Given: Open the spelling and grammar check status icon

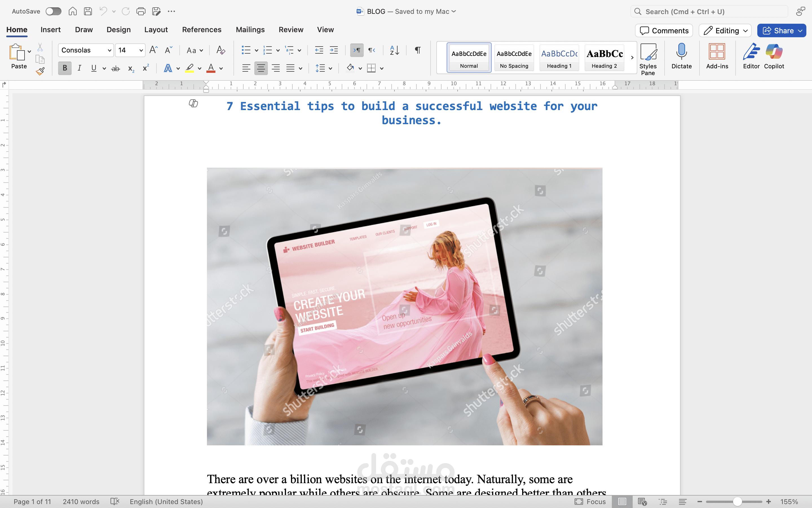Looking at the screenshot, I should 115,501.
